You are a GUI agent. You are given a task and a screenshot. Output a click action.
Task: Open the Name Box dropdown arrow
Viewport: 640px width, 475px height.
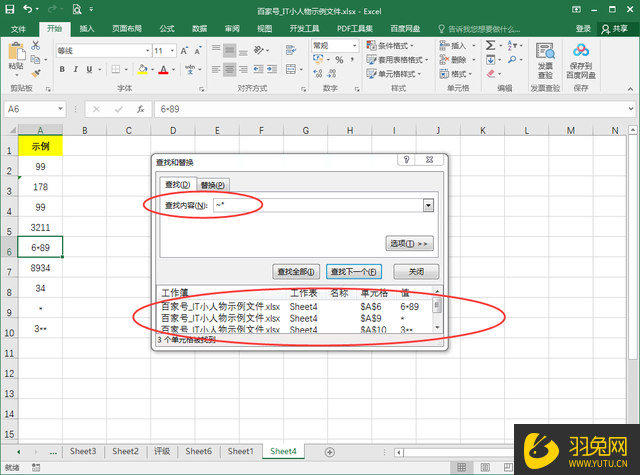60,109
